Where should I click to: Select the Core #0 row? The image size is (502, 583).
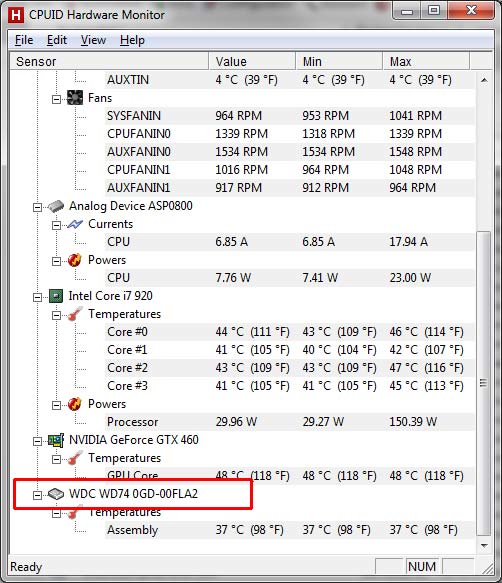[290, 332]
